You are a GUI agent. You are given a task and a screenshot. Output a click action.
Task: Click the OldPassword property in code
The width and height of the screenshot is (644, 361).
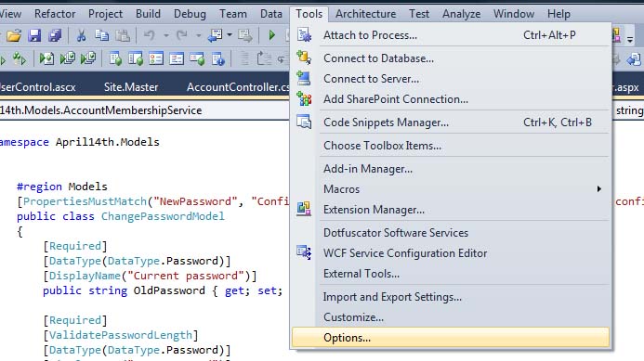(x=169, y=290)
